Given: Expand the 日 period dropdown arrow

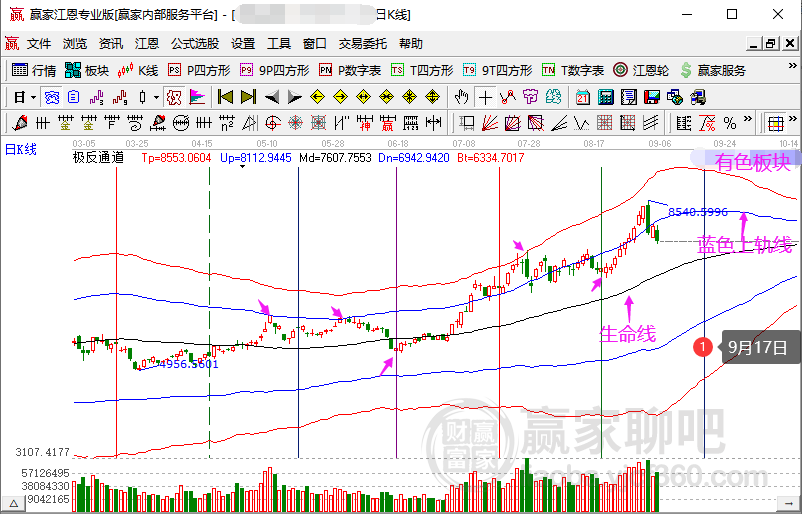Looking at the screenshot, I should [x=33, y=97].
